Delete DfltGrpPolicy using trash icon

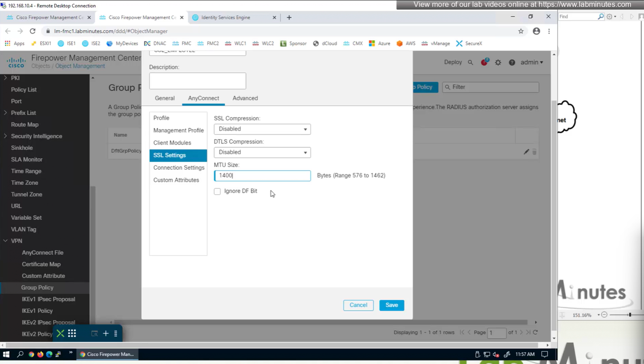(x=534, y=152)
